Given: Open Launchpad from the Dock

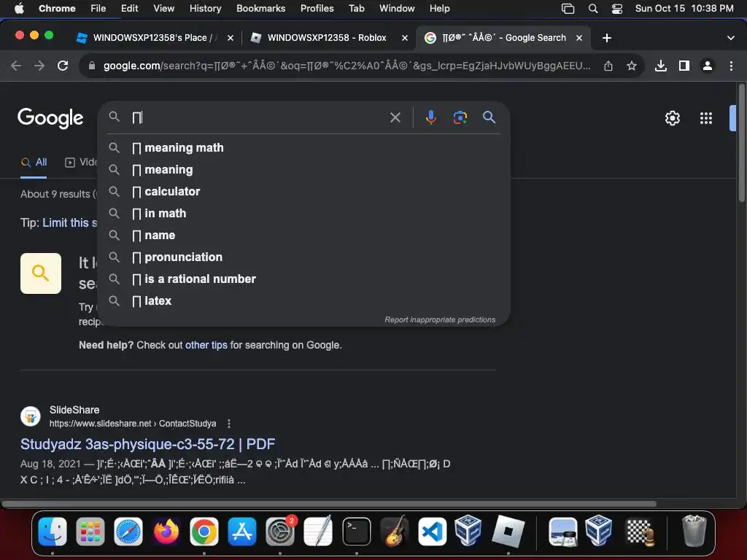Looking at the screenshot, I should point(90,531).
